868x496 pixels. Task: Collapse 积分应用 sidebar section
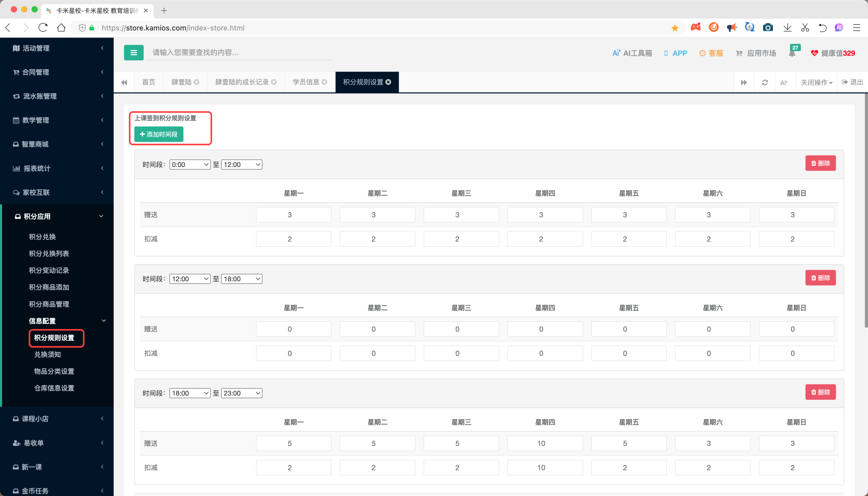click(x=57, y=216)
